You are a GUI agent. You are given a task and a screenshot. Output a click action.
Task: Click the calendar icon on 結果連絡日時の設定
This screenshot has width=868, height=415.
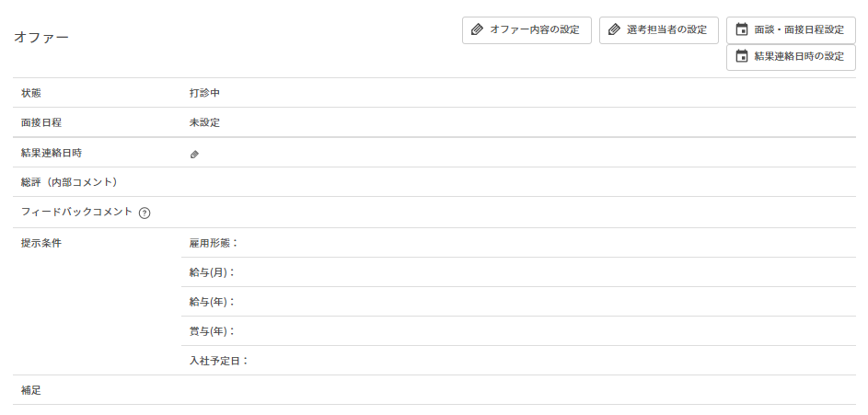742,57
